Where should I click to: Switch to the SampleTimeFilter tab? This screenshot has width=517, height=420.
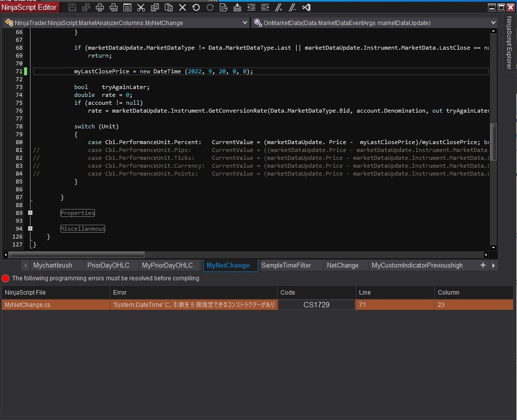286,265
